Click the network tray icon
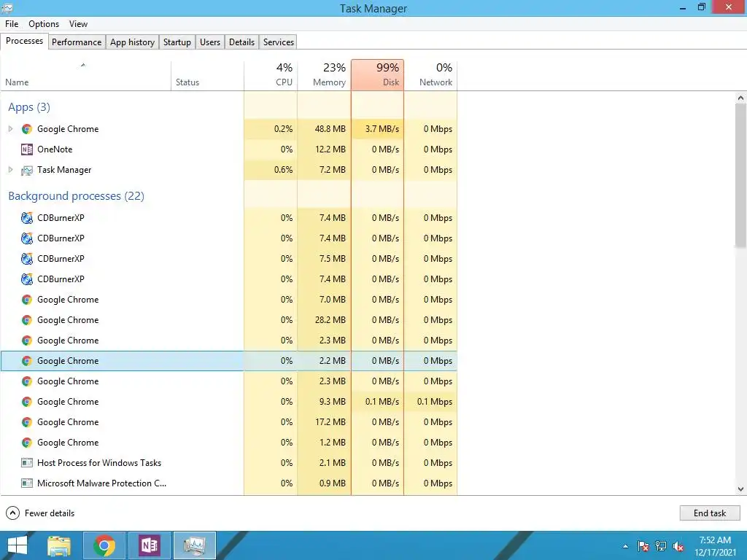Screen dimensions: 747x560 [x=661, y=546]
